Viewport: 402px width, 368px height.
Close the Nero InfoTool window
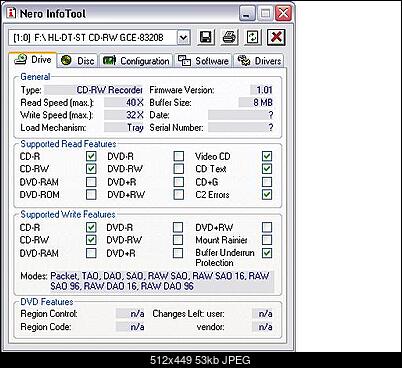click(x=284, y=14)
